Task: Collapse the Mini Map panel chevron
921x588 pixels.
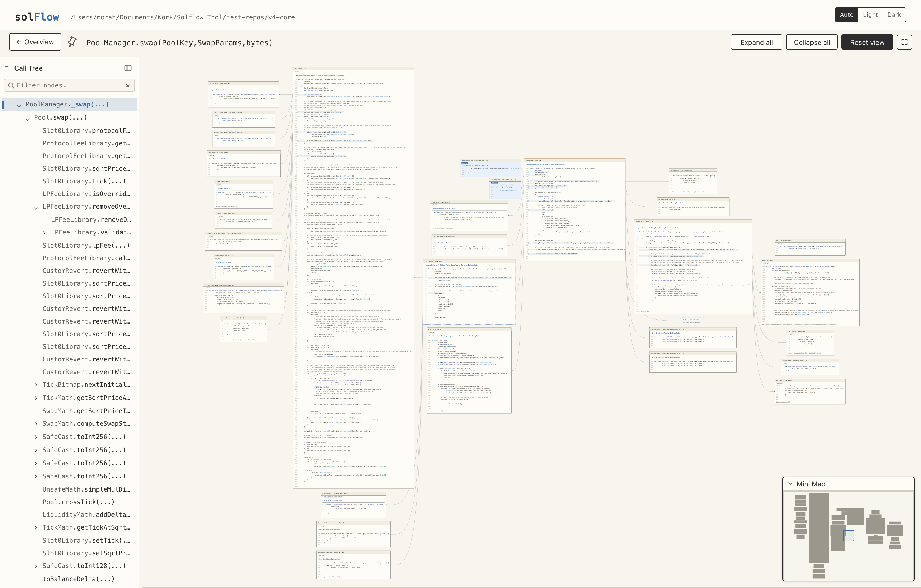Action: click(x=790, y=484)
